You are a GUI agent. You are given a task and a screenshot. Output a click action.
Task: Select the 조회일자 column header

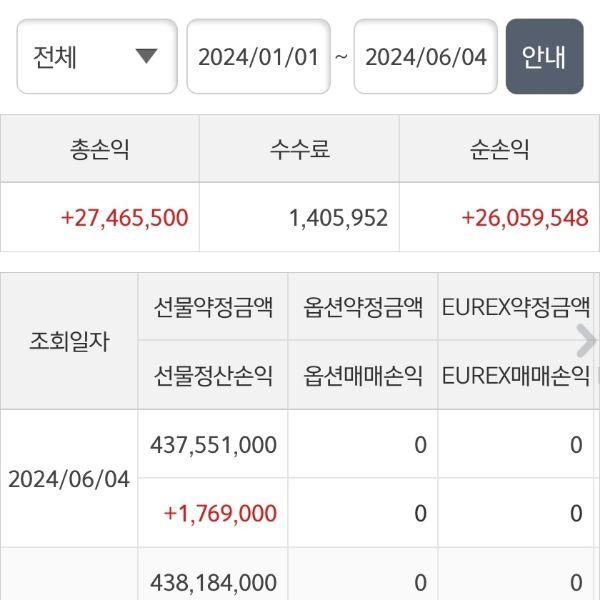[x=69, y=341]
